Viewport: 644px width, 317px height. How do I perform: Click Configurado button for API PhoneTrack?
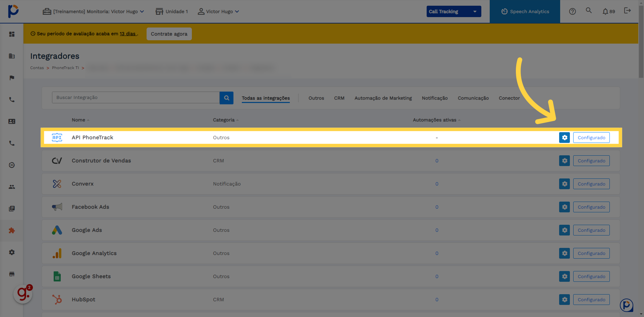coord(591,138)
